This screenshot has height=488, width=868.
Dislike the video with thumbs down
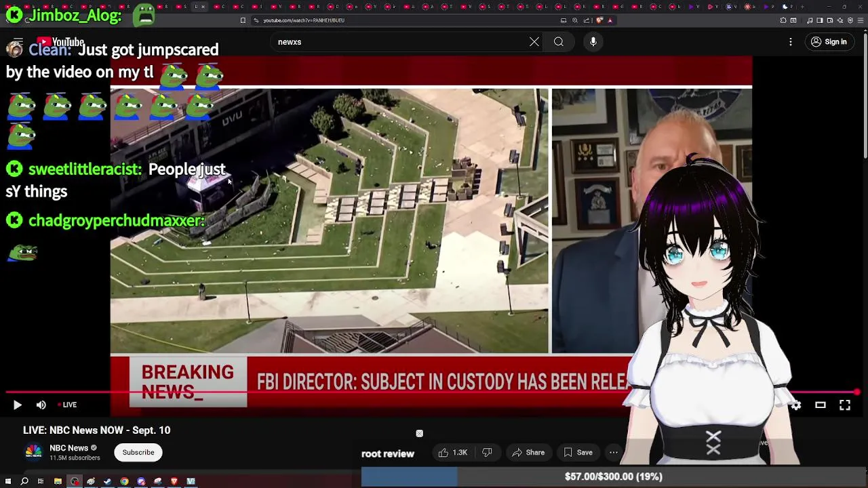487,452
